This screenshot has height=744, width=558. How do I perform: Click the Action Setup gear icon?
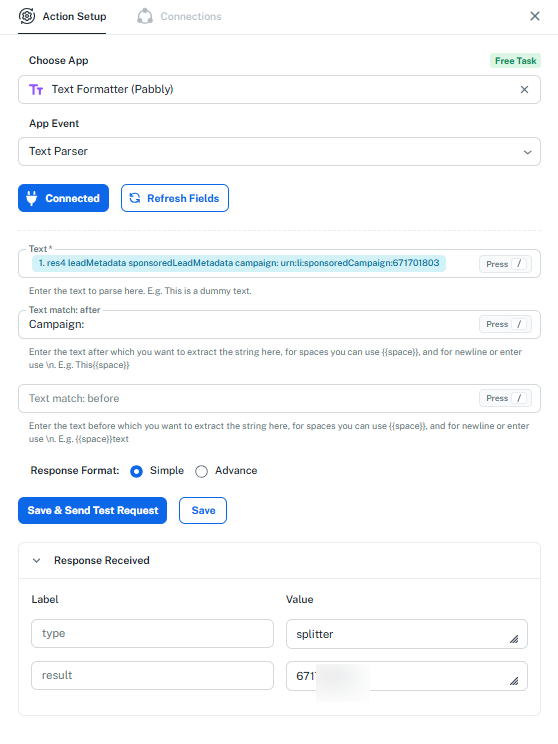pos(27,16)
